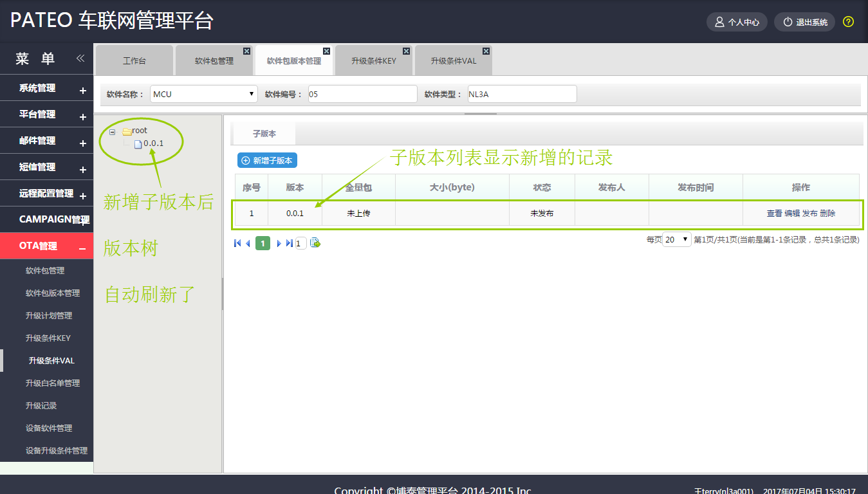Viewport: 868px width, 494px height.
Task: Switch to the 工作台 tab
Action: [x=134, y=61]
